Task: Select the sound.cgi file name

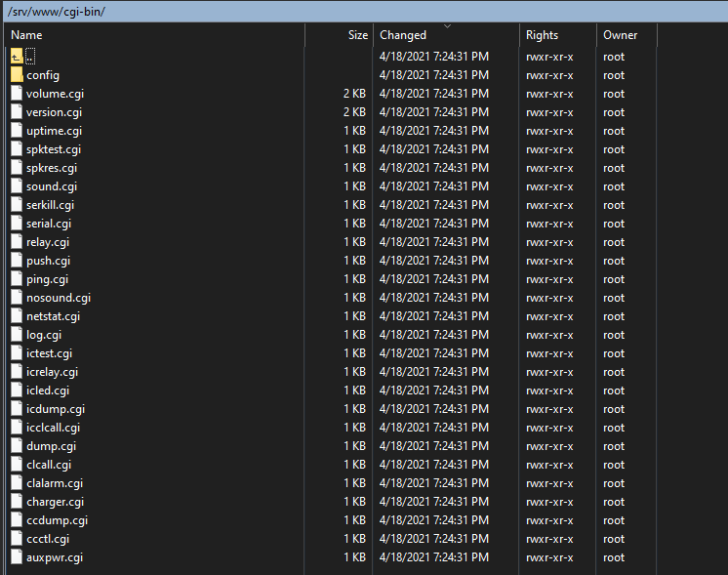Action: (x=52, y=186)
